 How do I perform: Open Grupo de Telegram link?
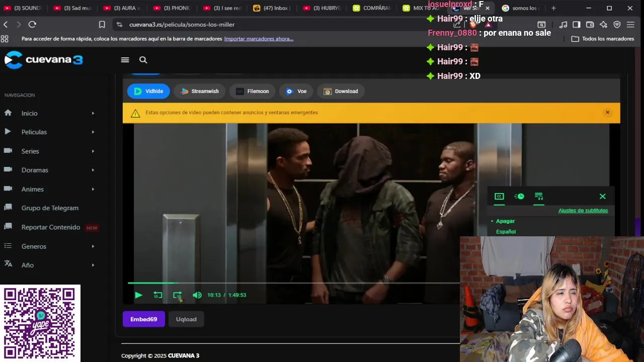tap(50, 208)
